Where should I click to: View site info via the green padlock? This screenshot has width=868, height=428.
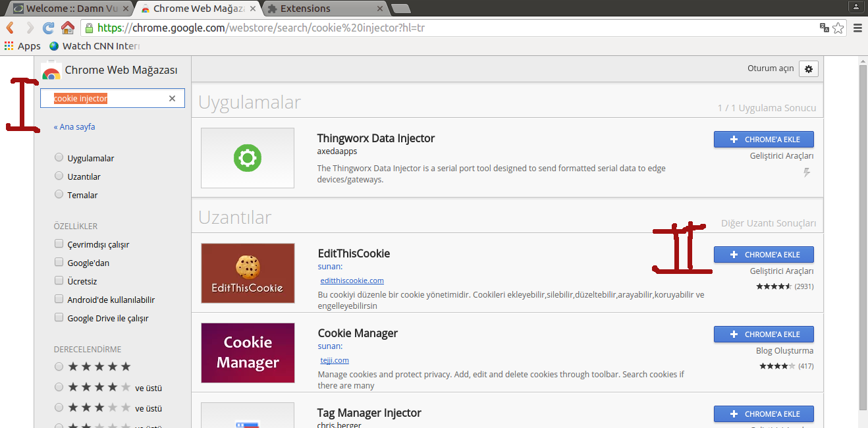pos(89,28)
